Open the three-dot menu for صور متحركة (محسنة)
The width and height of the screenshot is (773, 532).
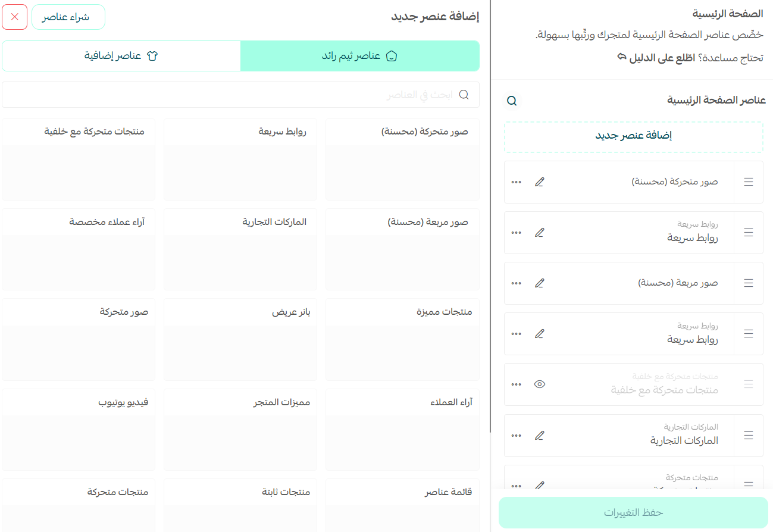tap(515, 181)
